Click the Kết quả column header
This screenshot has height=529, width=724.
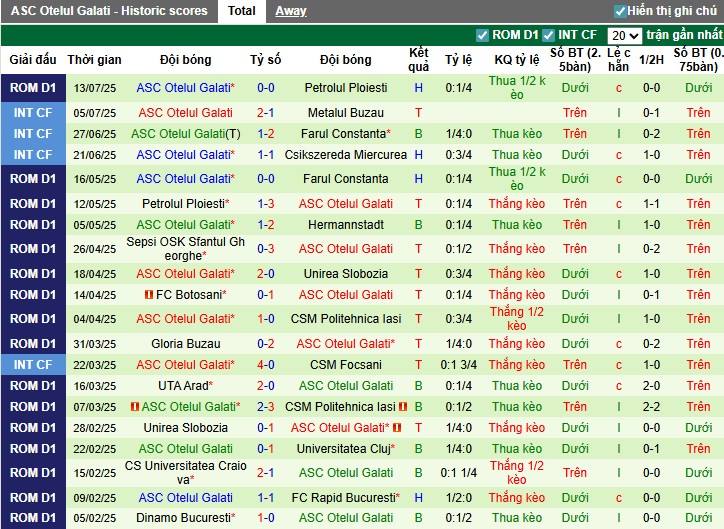(x=419, y=59)
